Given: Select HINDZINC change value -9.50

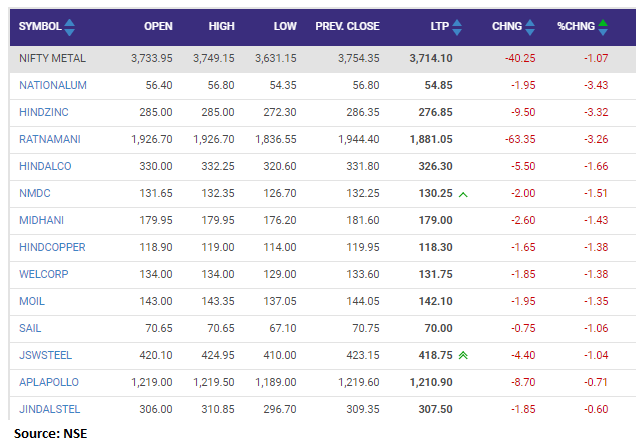Looking at the screenshot, I should click(x=523, y=112).
